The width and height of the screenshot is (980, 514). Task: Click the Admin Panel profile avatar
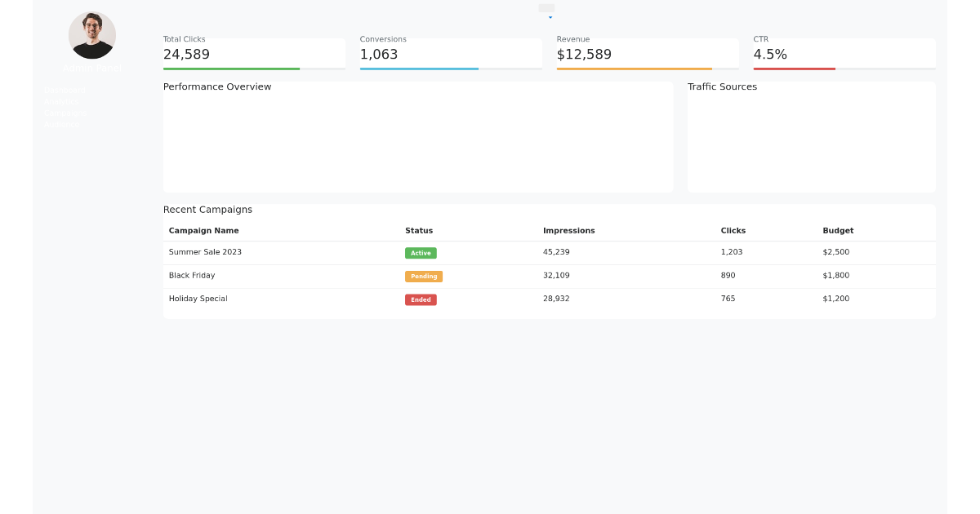(91, 35)
